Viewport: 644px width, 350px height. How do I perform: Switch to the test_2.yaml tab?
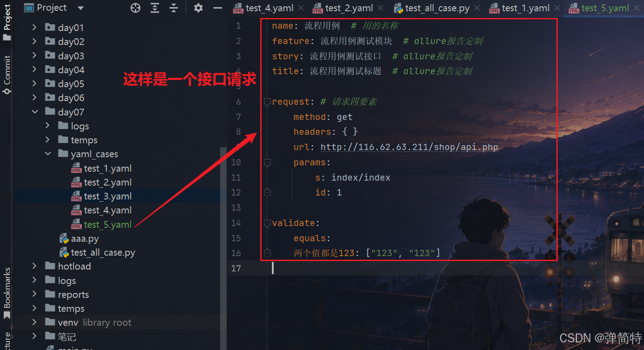pos(348,8)
